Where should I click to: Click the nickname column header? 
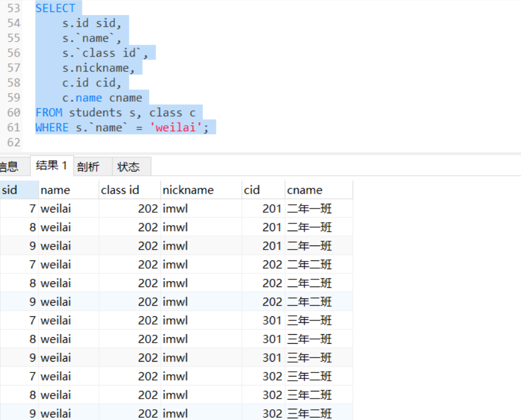pos(188,190)
